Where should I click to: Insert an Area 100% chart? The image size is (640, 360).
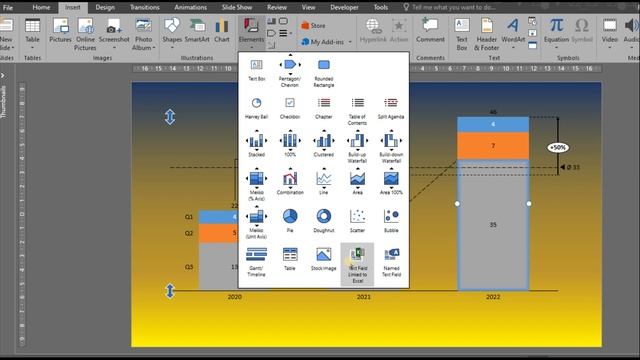pos(391,181)
